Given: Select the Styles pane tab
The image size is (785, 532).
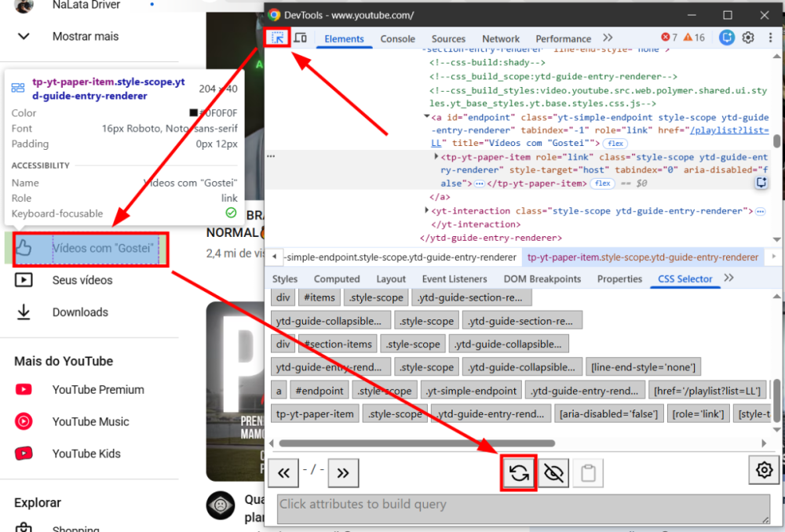Looking at the screenshot, I should (285, 279).
